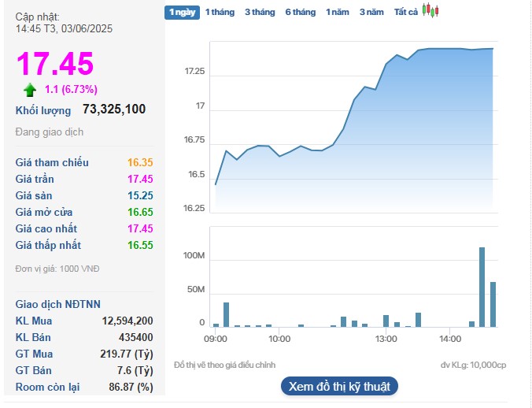Switch to the 3 tháng chart range
The height and width of the screenshot is (408, 532).
point(260,12)
